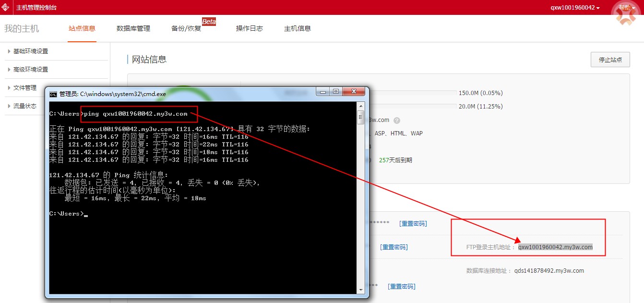Switch to the 数据库管理 tab

(x=133, y=28)
